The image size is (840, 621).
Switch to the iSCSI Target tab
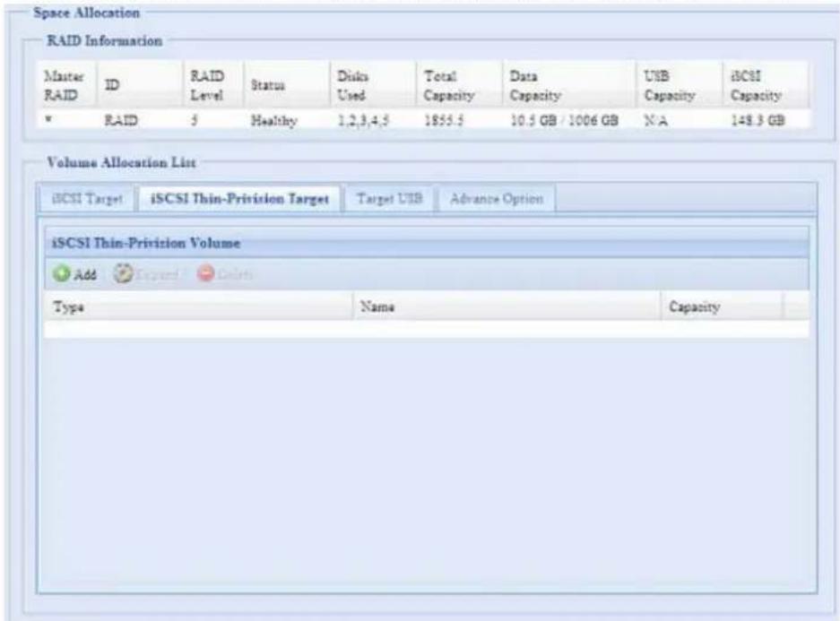tap(87, 199)
